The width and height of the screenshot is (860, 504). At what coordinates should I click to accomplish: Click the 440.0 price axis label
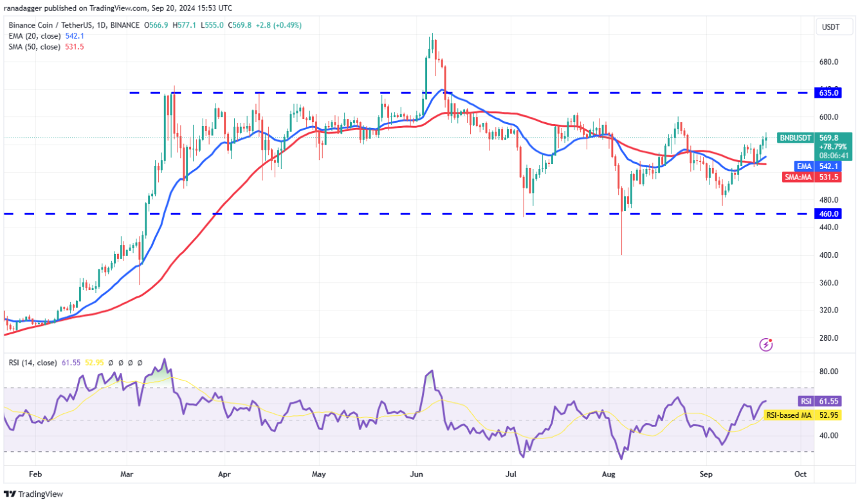coord(828,228)
